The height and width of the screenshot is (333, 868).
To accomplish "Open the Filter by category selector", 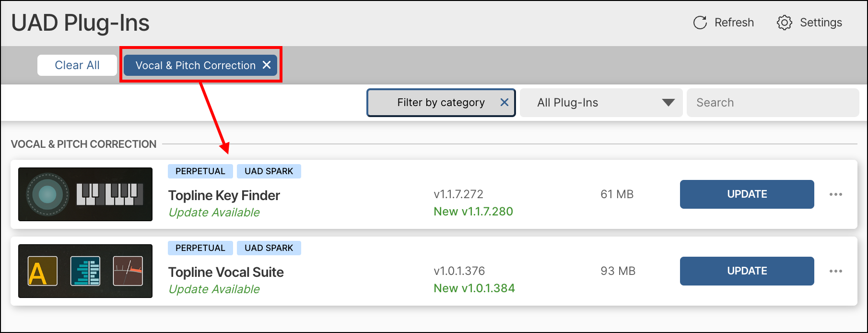I will tap(440, 103).
